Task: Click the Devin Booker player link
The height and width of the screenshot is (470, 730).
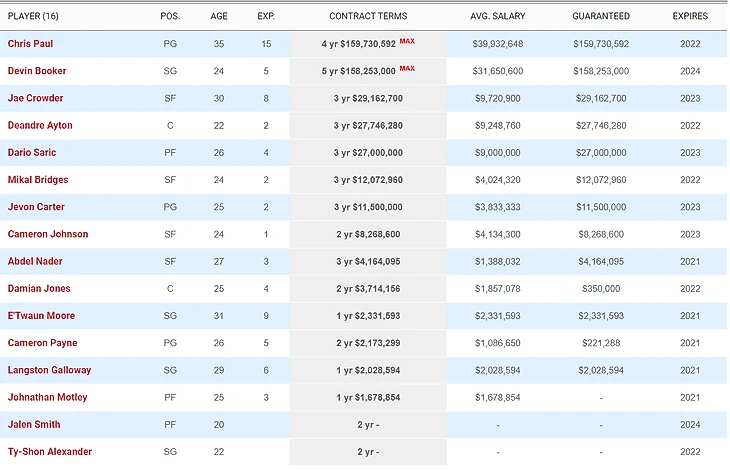Action: click(x=36, y=71)
